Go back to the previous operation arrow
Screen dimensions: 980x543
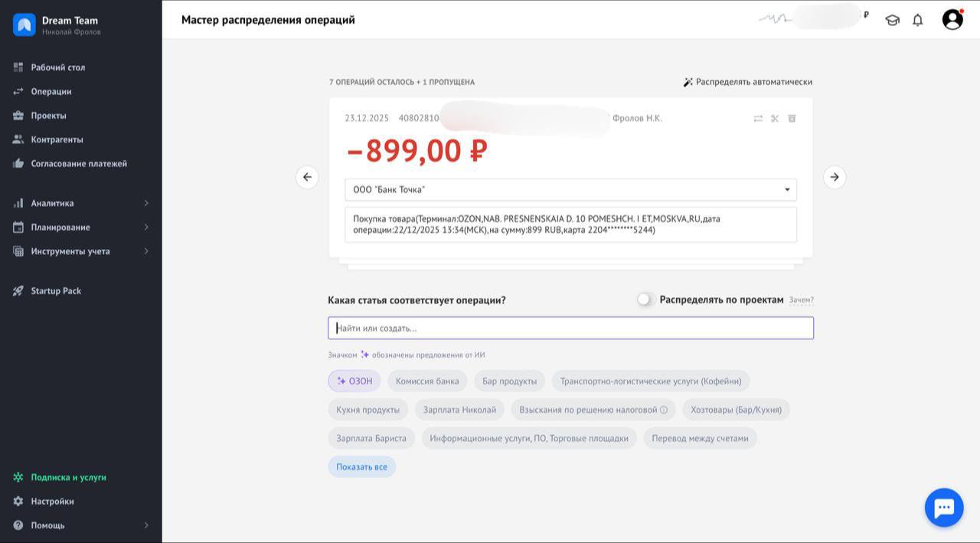[x=307, y=177]
